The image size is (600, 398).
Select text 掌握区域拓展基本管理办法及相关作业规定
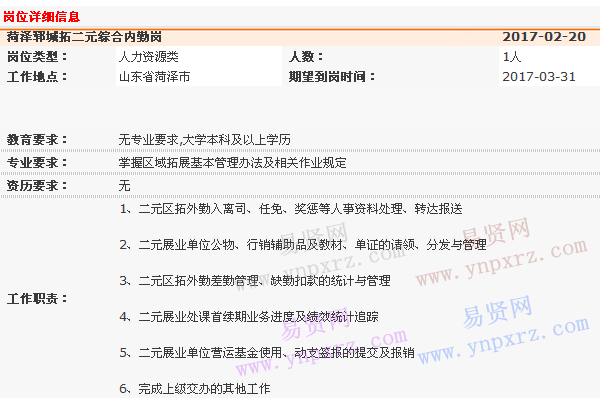pyautogui.click(x=232, y=163)
